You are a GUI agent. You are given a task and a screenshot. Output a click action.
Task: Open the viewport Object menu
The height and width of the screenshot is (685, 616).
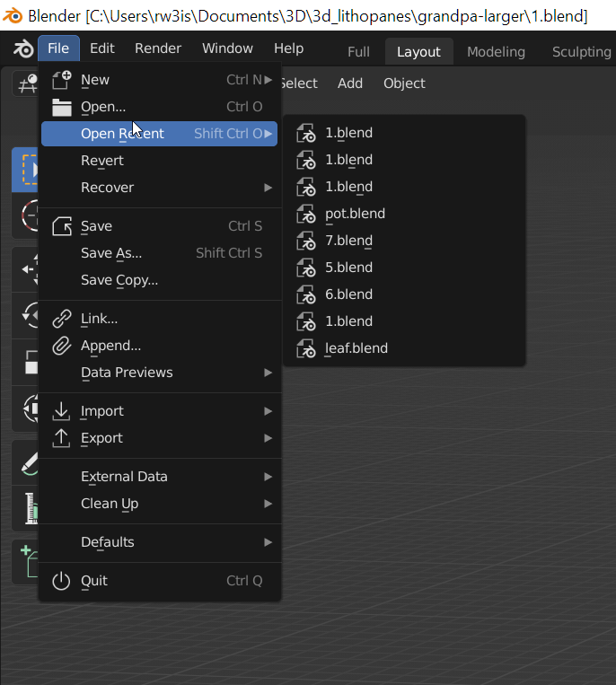tap(404, 83)
